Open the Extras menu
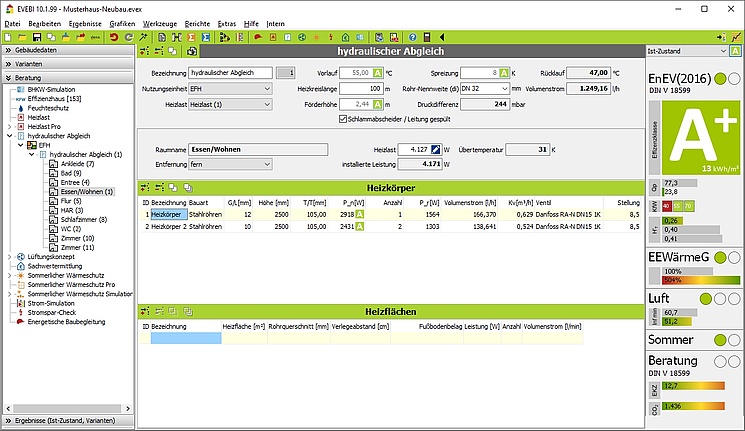745x431 pixels. (227, 24)
